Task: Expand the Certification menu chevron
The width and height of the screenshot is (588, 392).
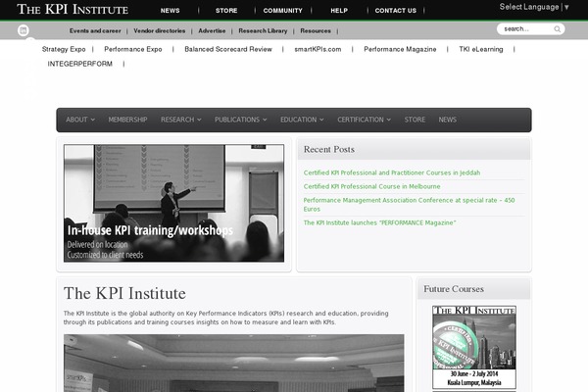Action: pos(389,120)
